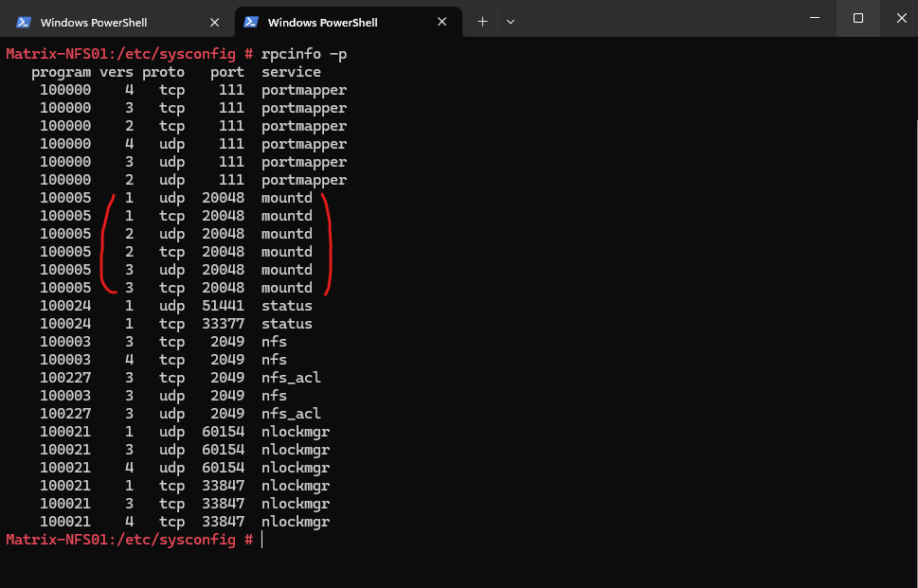918x588 pixels.
Task: Close the Windows Terminal window
Action: pyautogui.click(x=902, y=18)
